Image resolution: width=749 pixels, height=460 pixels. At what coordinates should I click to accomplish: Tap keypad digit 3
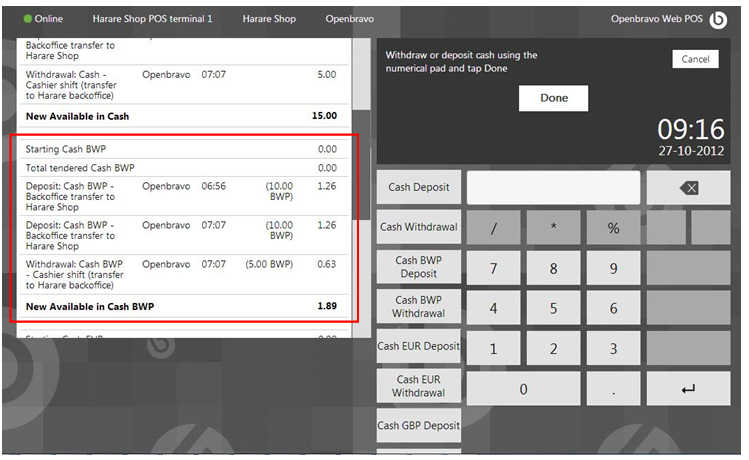(613, 349)
